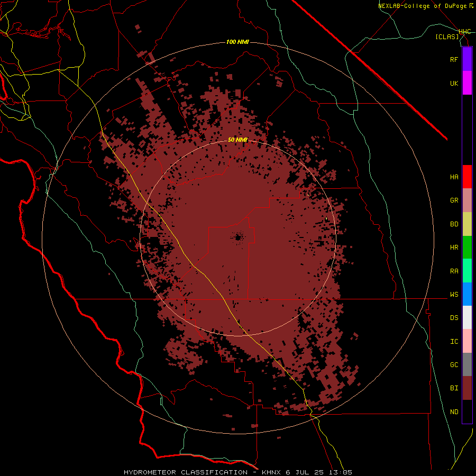Screen dimensions: 476x476
Task: Click the DS white legend swatch
Action: [467, 317]
